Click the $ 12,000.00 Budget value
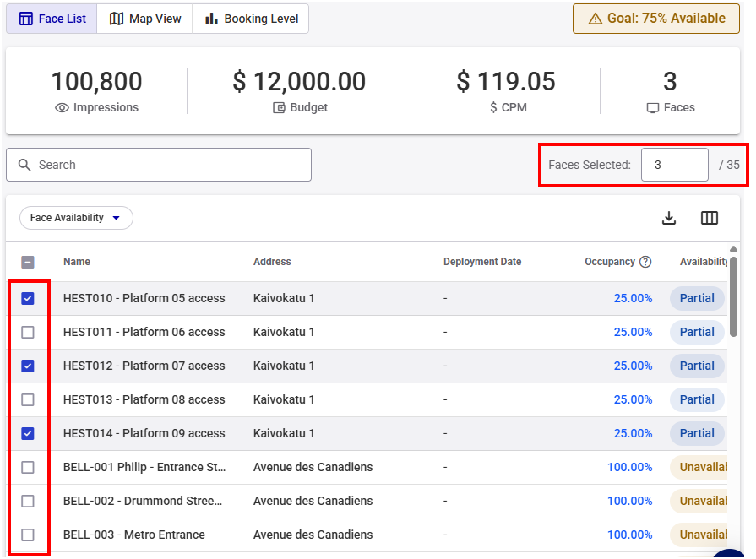Viewport: 756px width, 559px height. [299, 81]
